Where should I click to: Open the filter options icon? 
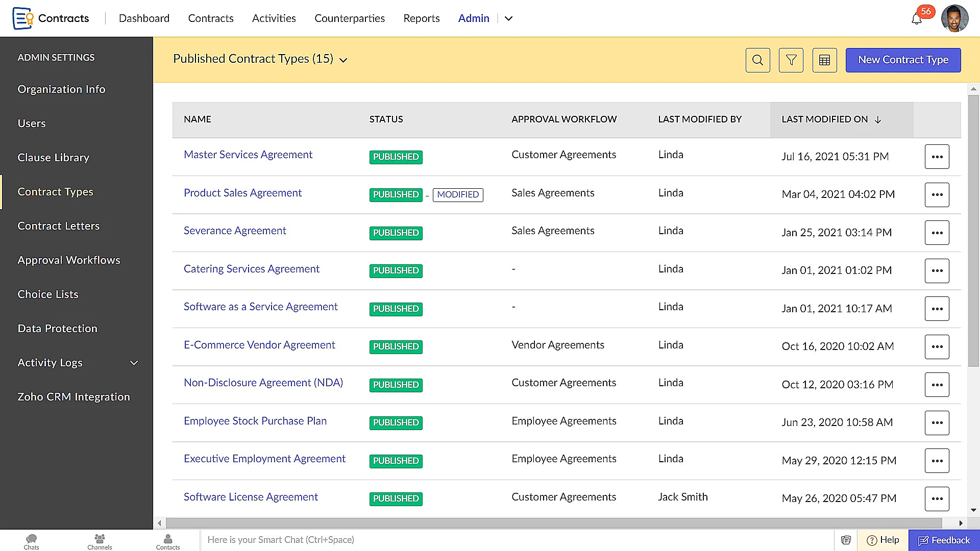point(791,60)
